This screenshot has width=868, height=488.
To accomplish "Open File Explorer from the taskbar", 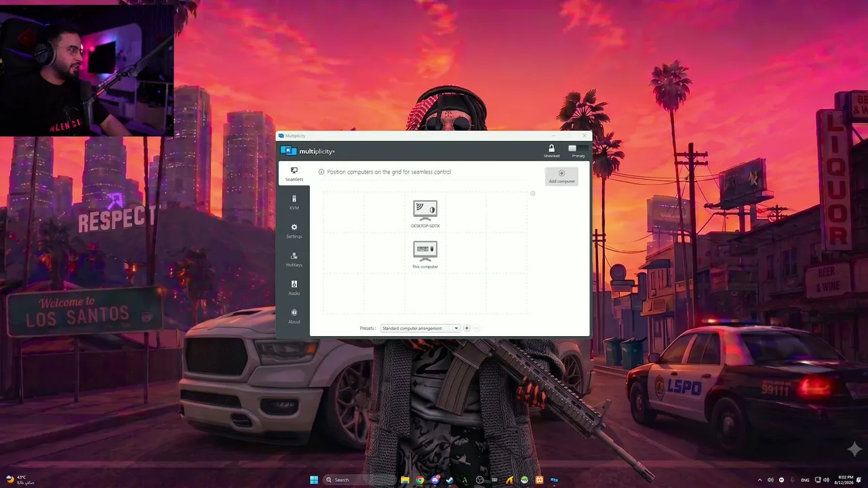I will tap(405, 480).
